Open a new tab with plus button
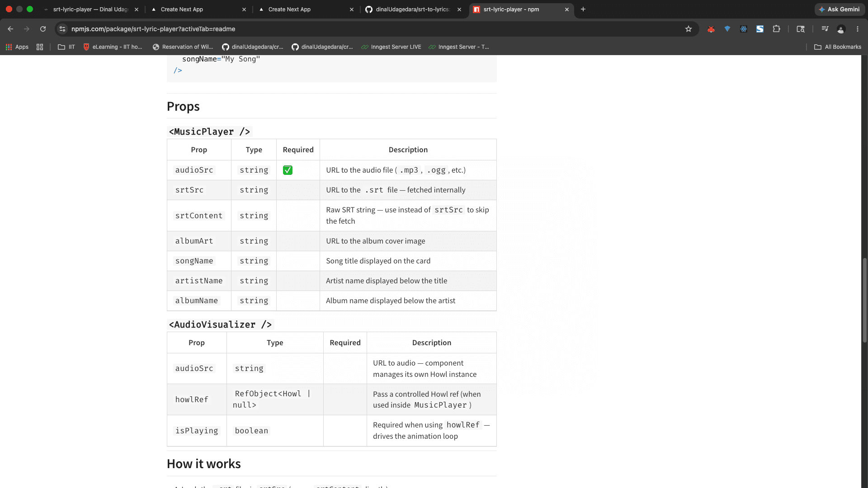Viewport: 868px width, 488px height. (583, 9)
